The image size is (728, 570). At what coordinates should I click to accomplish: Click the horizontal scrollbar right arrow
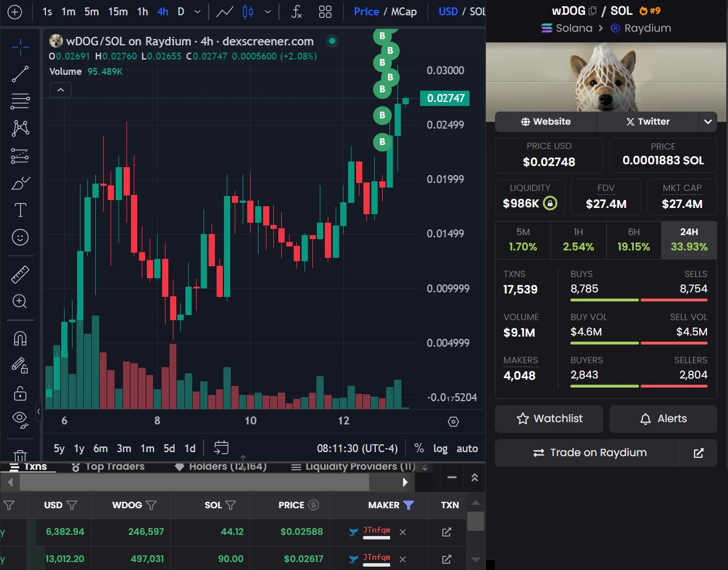[x=405, y=482]
